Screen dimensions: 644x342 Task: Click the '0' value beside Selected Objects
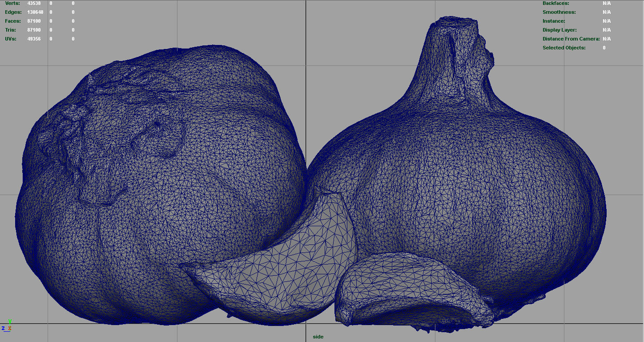pos(604,48)
